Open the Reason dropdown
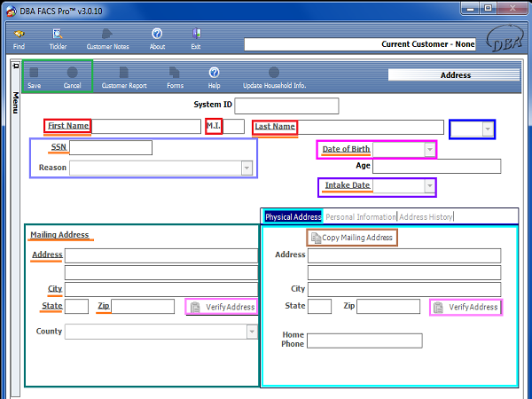Screen dimensions: 532x399 coord(246,168)
